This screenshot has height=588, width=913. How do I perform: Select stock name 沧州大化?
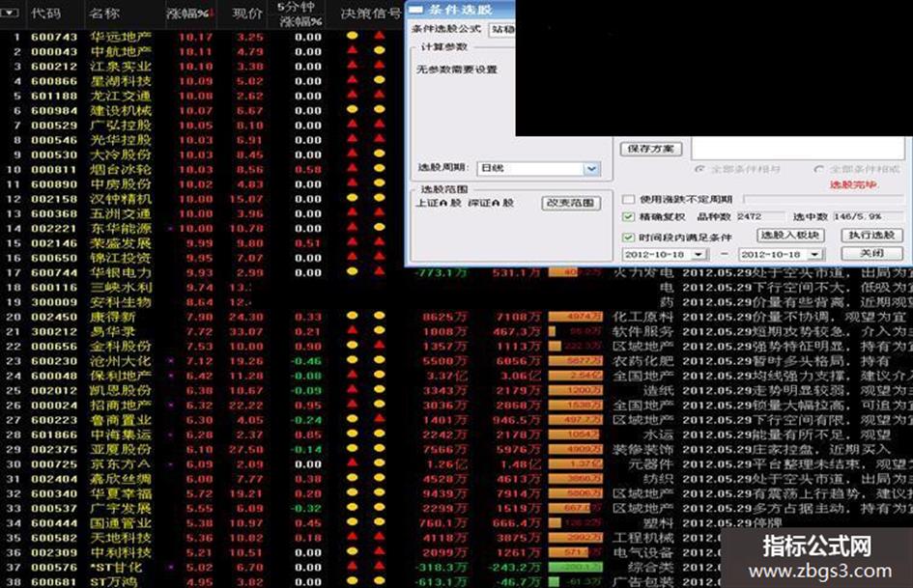point(121,361)
